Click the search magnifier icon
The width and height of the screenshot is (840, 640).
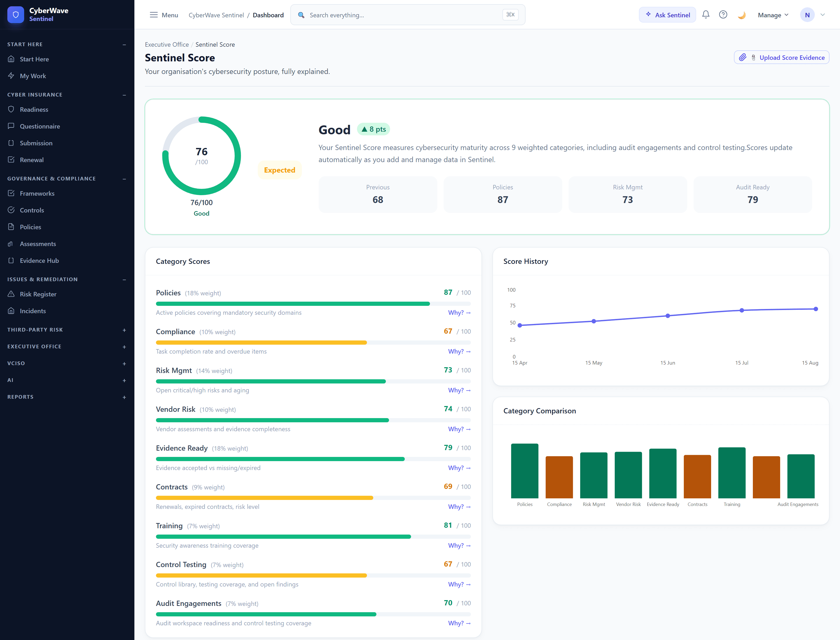point(301,15)
